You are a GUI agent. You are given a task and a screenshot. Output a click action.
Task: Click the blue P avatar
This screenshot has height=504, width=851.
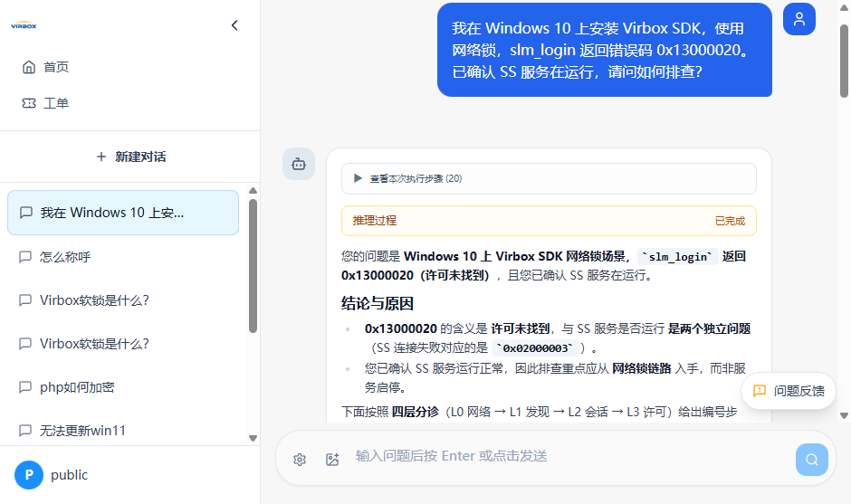pos(29,475)
